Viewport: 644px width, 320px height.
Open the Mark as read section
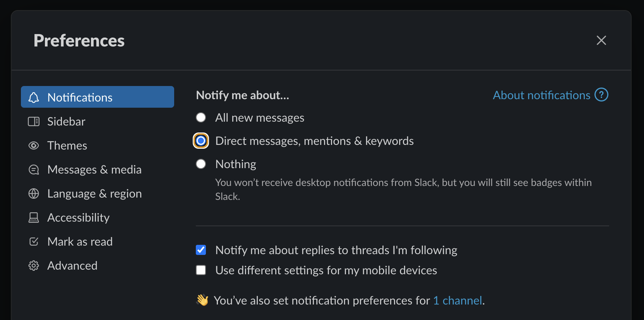(x=98, y=242)
